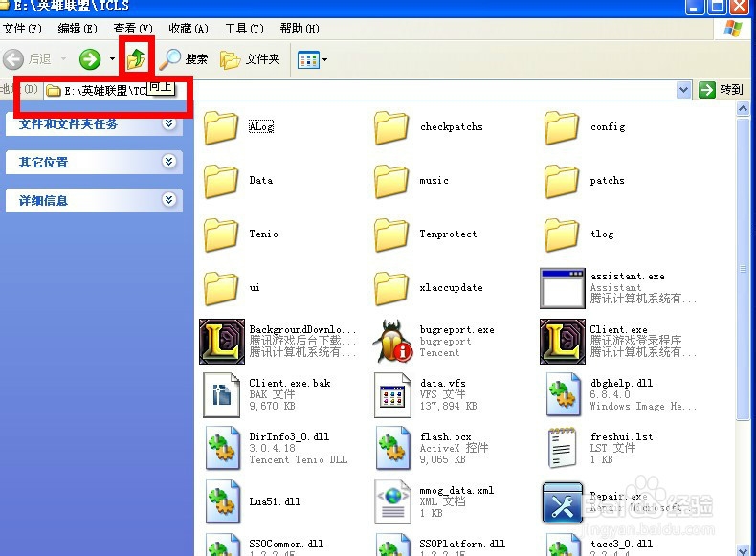This screenshot has width=756, height=556.
Task: Go up one folder level
Action: tap(137, 59)
